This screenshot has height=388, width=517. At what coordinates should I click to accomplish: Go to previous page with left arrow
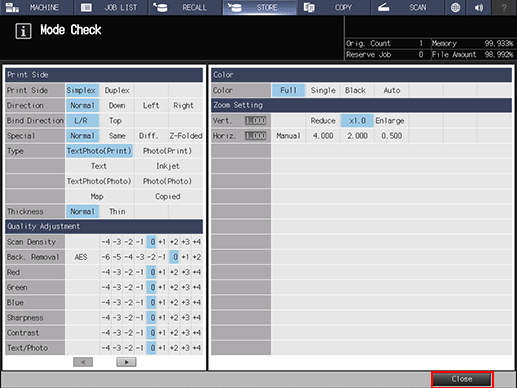click(x=83, y=362)
